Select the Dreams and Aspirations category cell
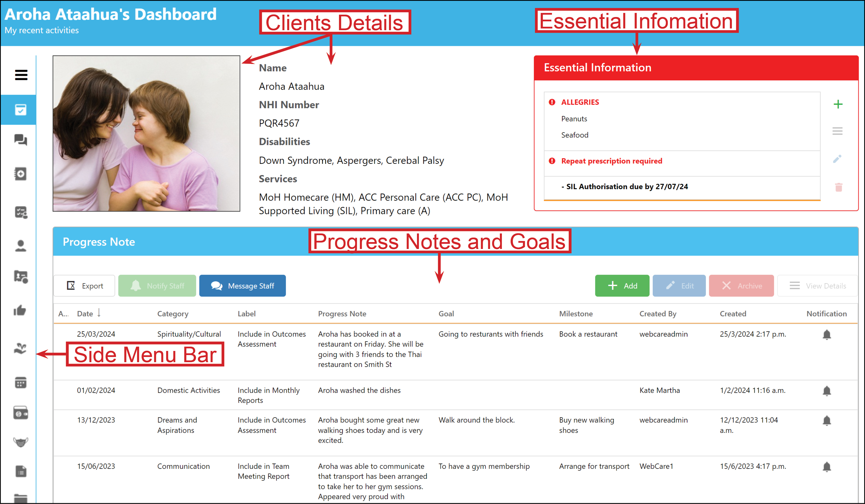This screenshot has height=504, width=865. (177, 425)
